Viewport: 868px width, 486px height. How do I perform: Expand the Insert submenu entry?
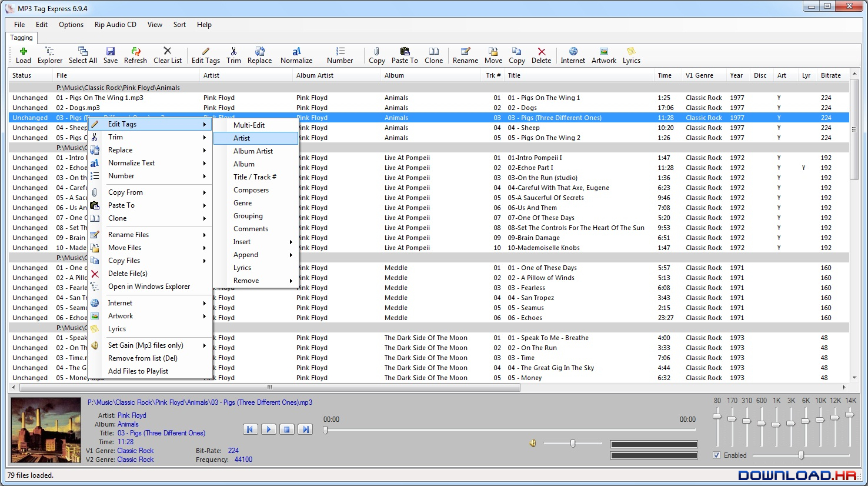point(256,242)
